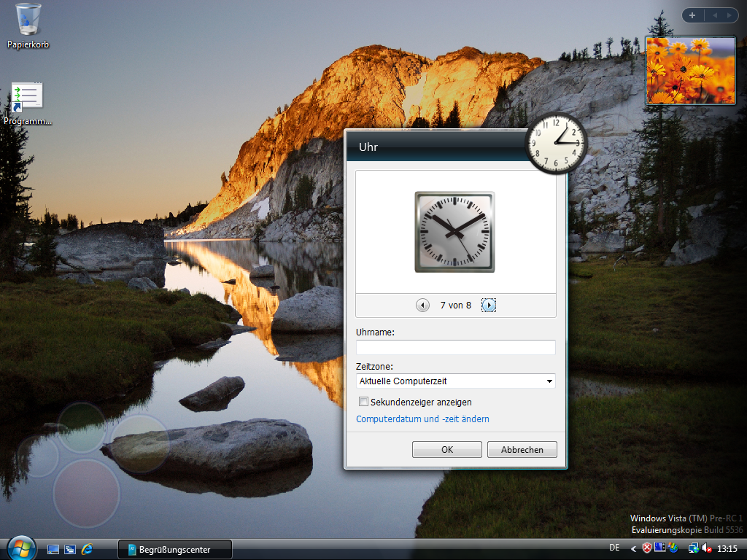Open Computerdatum und -zeit ändern link
The height and width of the screenshot is (560, 747).
[x=422, y=419]
